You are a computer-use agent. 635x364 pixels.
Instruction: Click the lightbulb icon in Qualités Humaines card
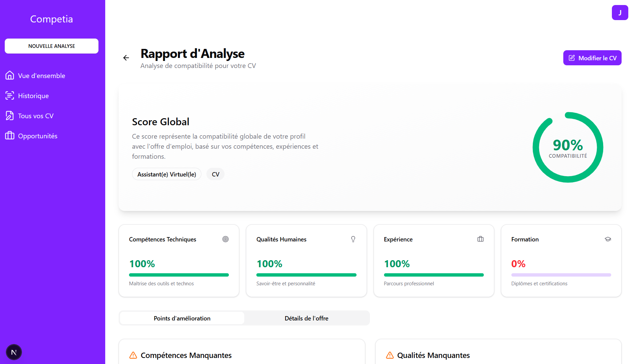(353, 239)
